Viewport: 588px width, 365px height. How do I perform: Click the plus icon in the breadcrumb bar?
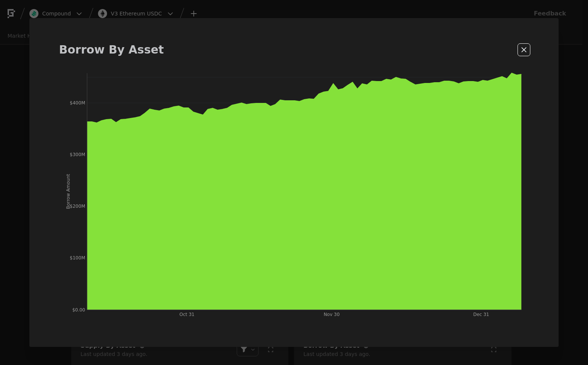(194, 14)
